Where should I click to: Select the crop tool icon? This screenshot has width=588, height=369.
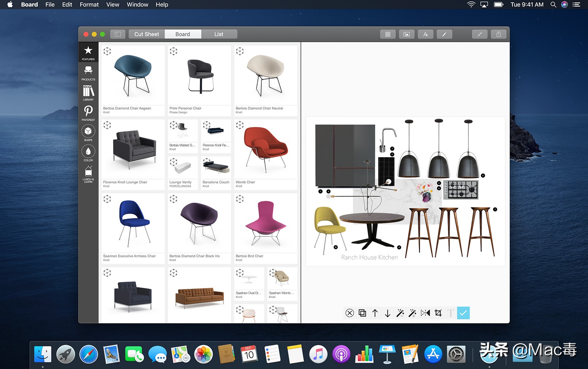pos(438,313)
